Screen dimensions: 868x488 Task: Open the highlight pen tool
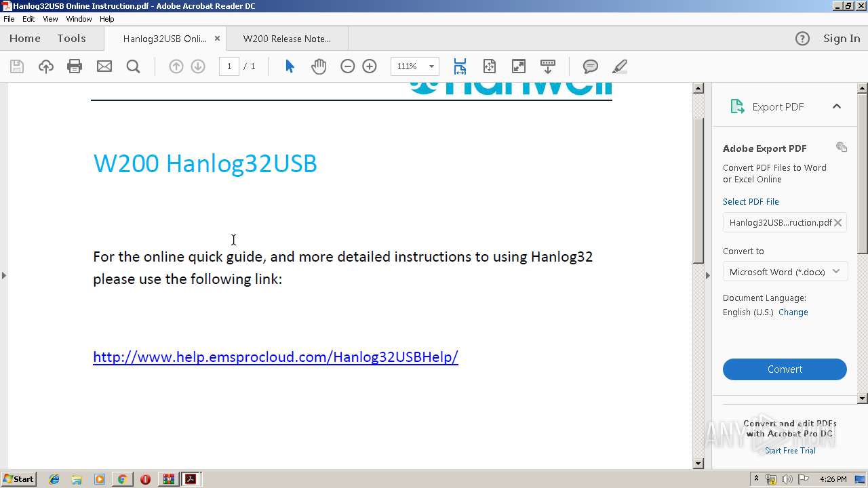click(619, 66)
